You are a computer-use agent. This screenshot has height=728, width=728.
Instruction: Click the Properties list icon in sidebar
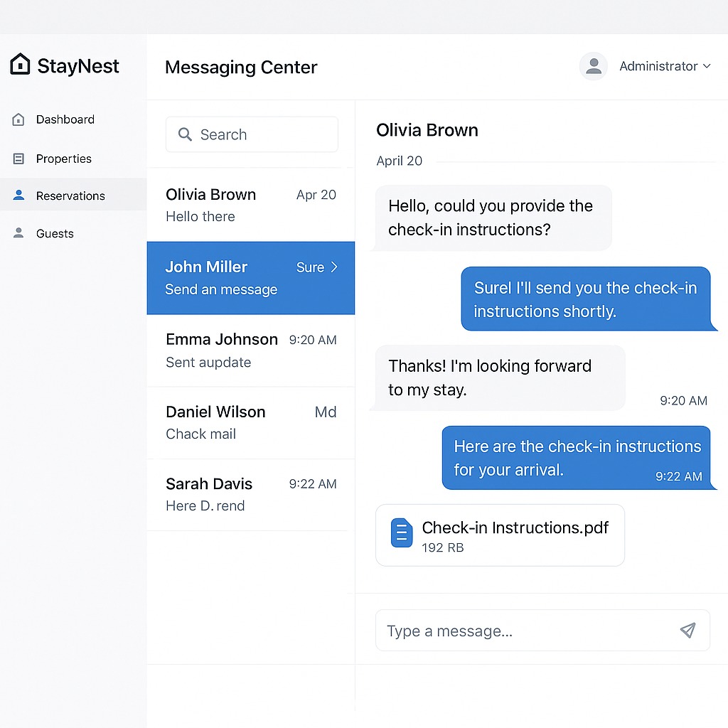point(19,159)
